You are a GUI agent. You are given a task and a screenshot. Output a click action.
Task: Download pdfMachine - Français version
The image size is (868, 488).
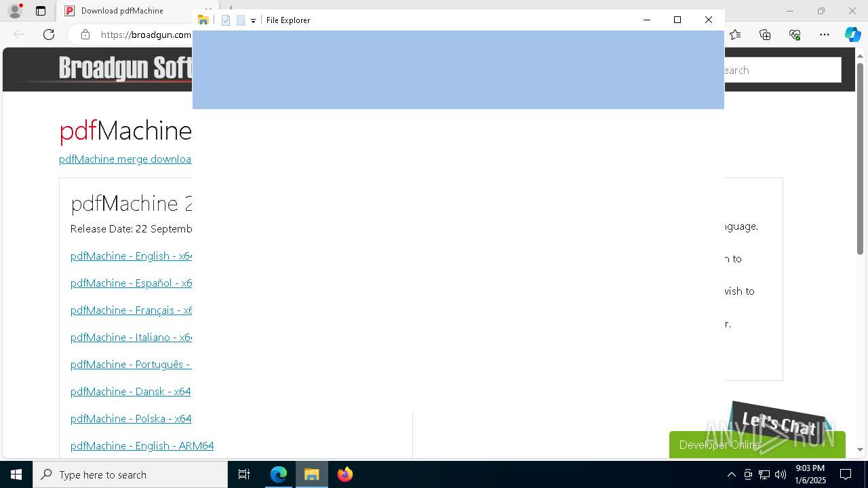131,310
